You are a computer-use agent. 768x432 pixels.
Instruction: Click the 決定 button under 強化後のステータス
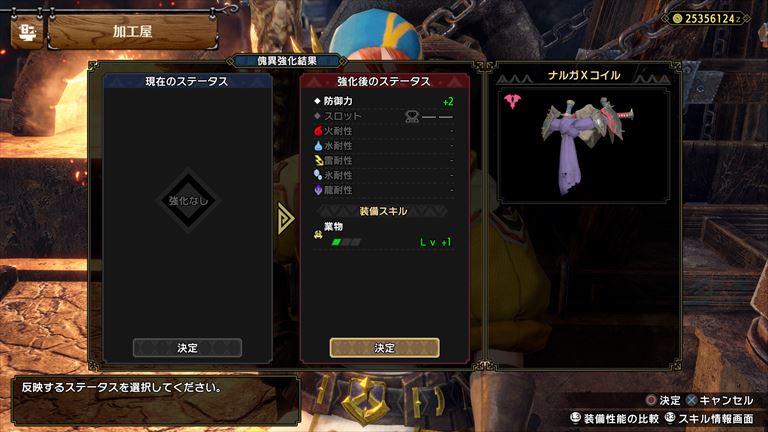tap(384, 348)
